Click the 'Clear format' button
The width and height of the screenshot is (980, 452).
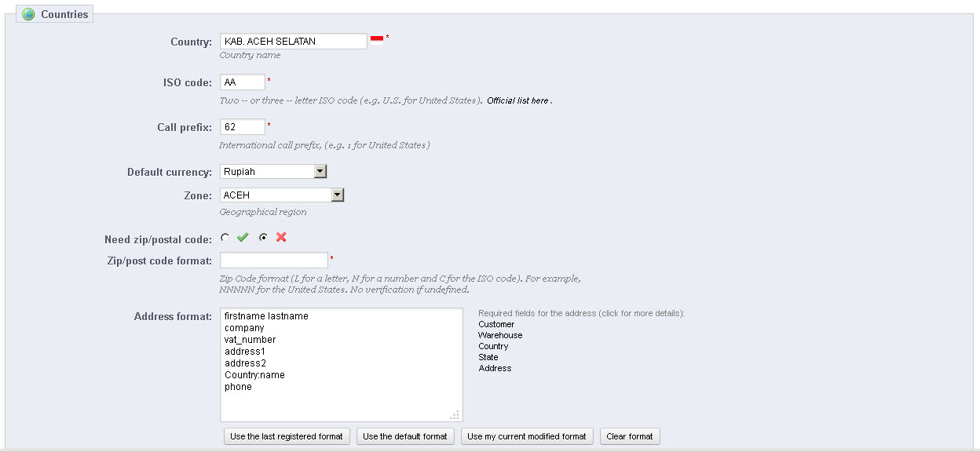630,436
